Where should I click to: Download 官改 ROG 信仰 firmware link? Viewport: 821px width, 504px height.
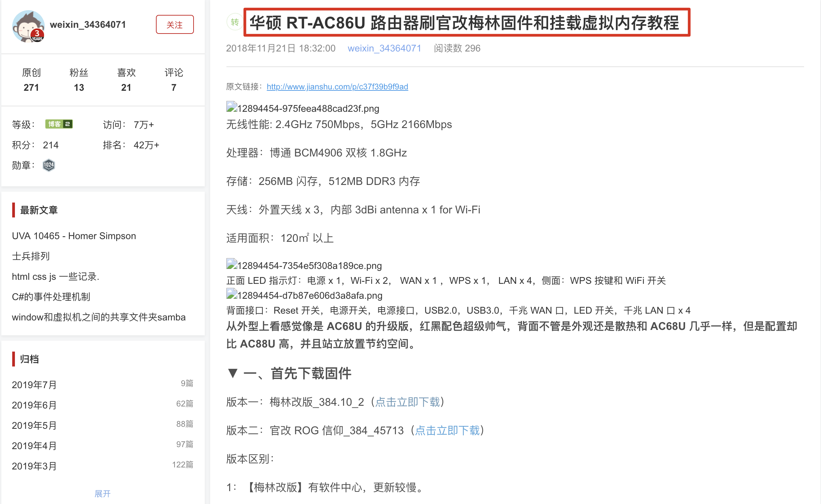(447, 430)
